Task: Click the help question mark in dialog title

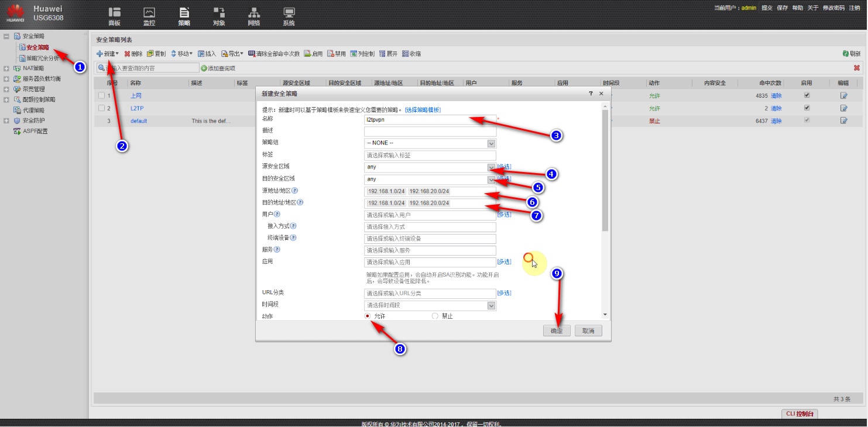Action: [591, 94]
